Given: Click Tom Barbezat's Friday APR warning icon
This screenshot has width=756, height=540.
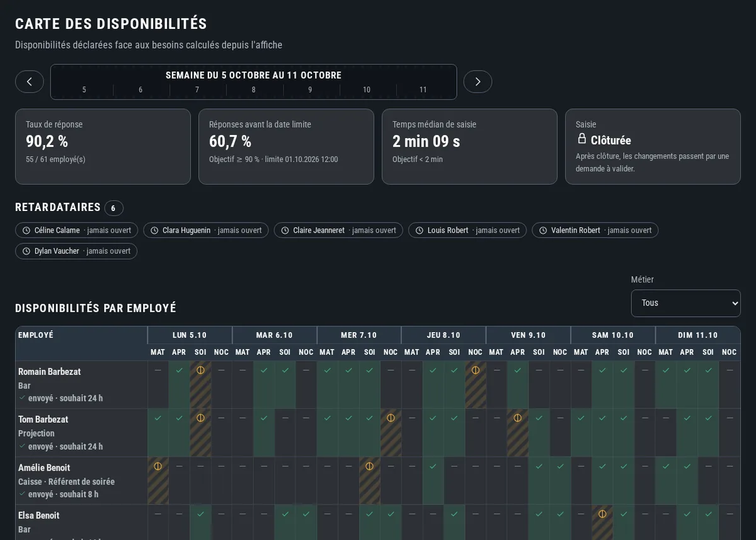Looking at the screenshot, I should (518, 418).
